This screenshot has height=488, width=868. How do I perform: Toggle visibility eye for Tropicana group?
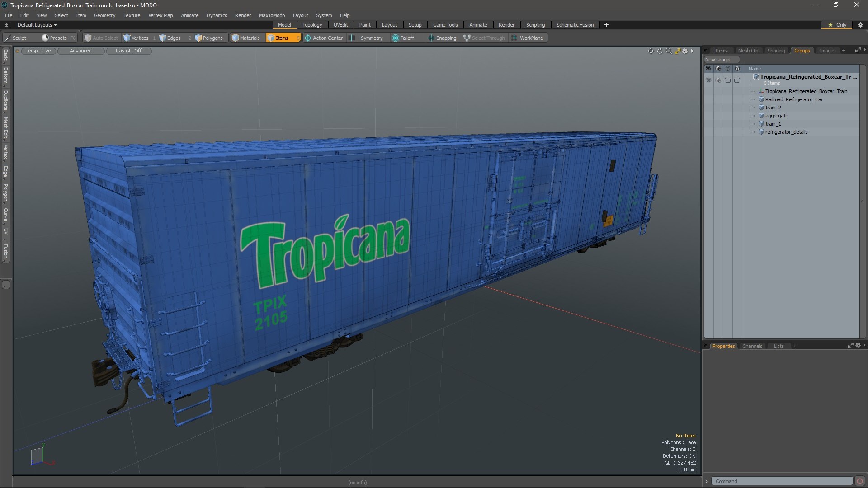point(708,80)
